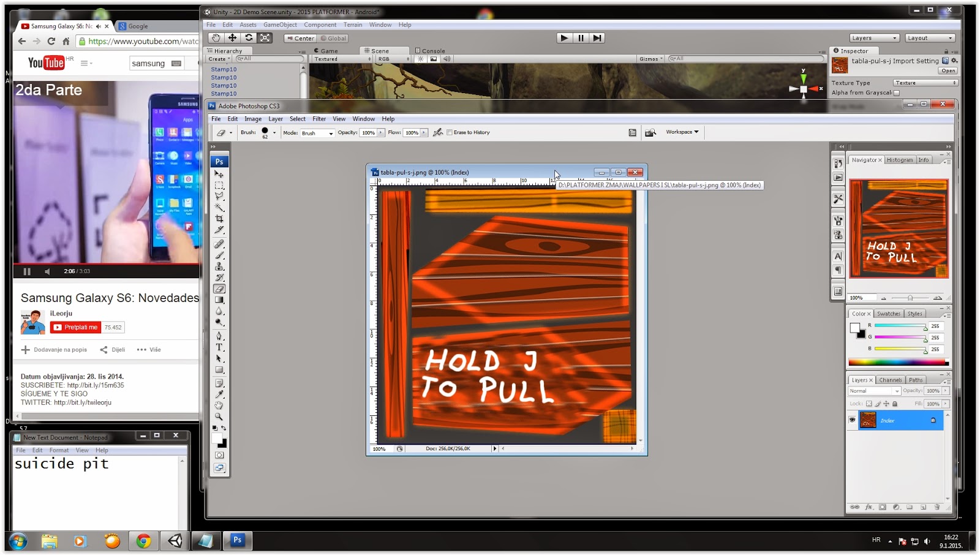Switch to Unity Console tab

tap(430, 51)
